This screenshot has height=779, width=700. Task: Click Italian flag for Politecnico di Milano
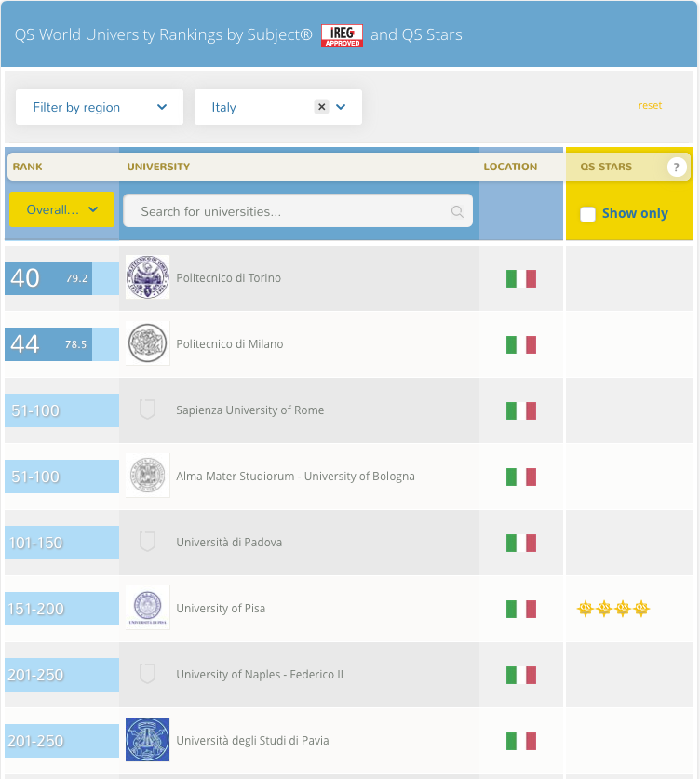521,344
